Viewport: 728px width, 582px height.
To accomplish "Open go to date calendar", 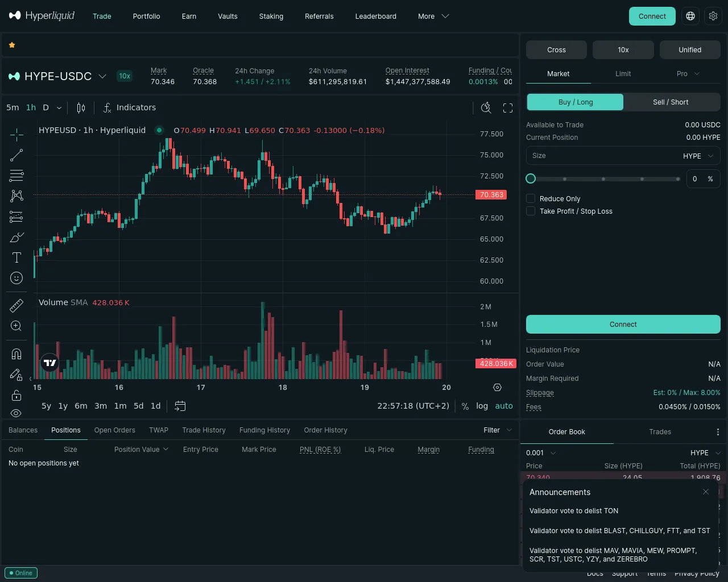I will pos(180,406).
